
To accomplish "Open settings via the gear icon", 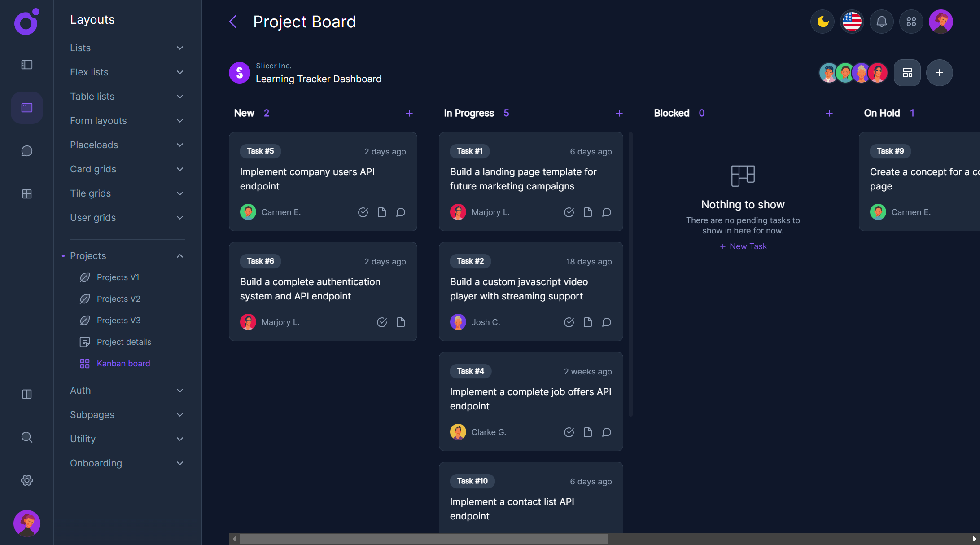I will (x=26, y=480).
